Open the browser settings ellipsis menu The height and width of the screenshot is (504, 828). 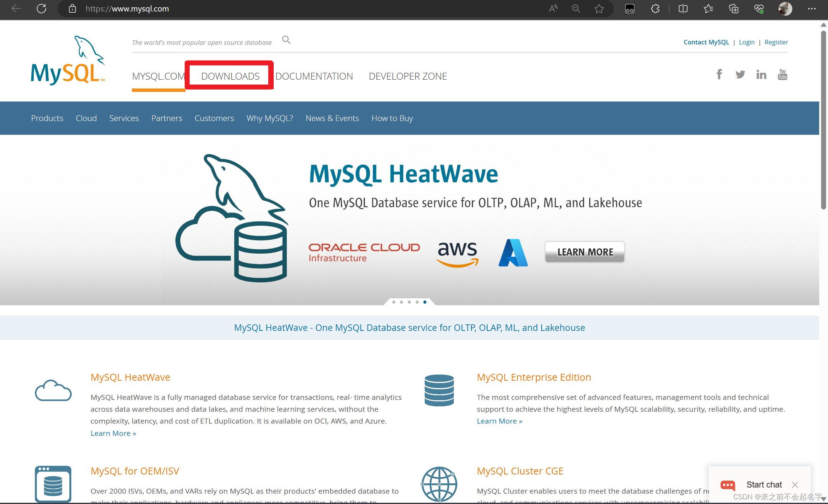(812, 8)
